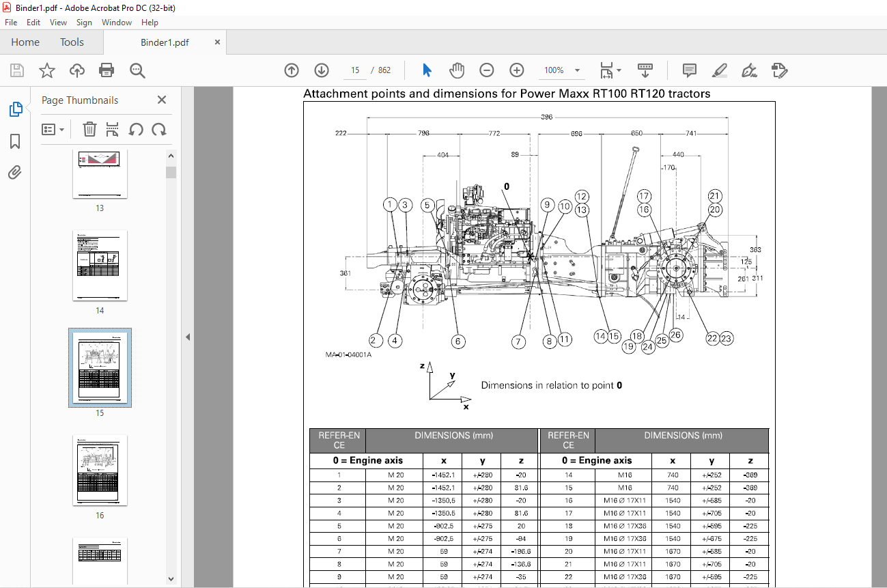Open the File menu
This screenshot has width=887, height=588.
click(11, 23)
